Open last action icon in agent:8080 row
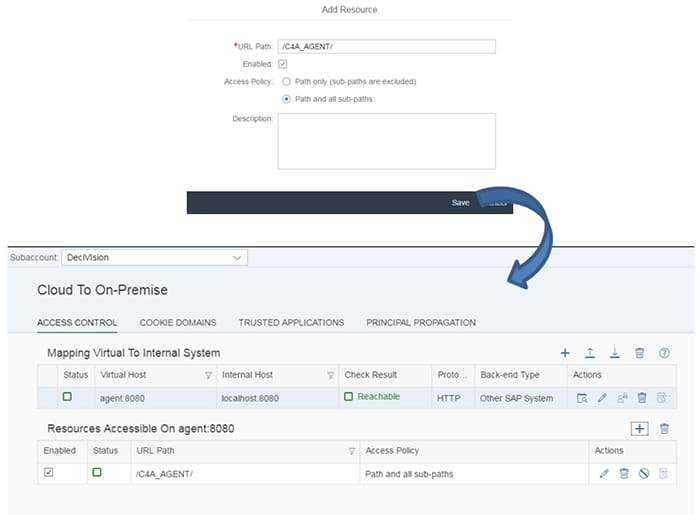Image resolution: width=700 pixels, height=515 pixels. tap(663, 398)
